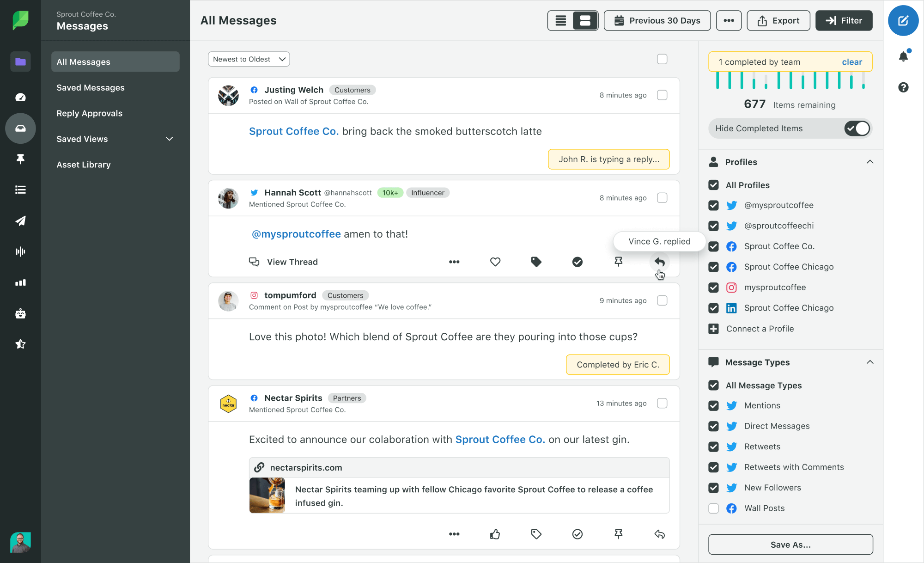Click the reply icon on Nectar Spirits message
This screenshot has width=924, height=563.
pos(659,534)
